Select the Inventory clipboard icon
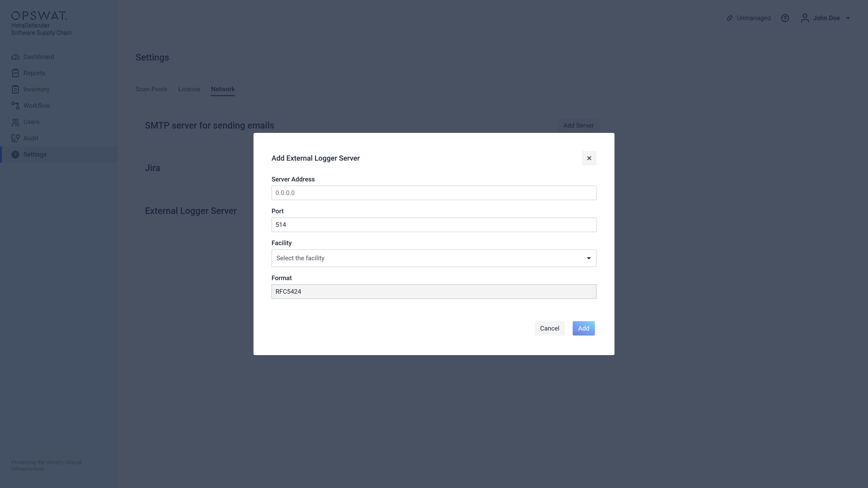 click(15, 89)
